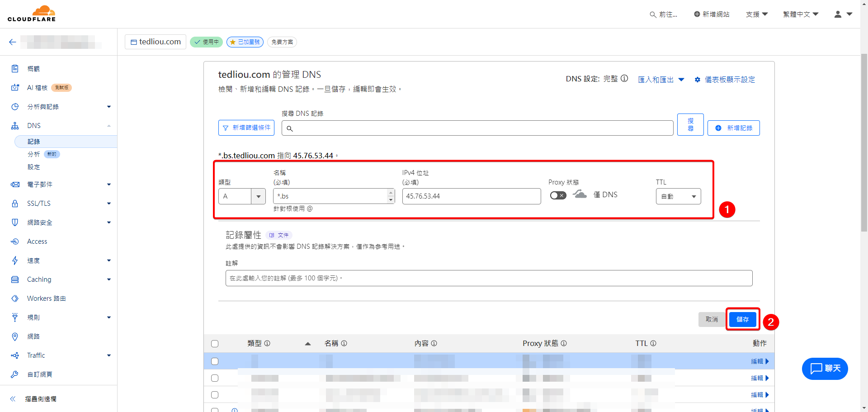Click the back arrow in sidebar
This screenshot has height=412, width=868.
click(13, 42)
